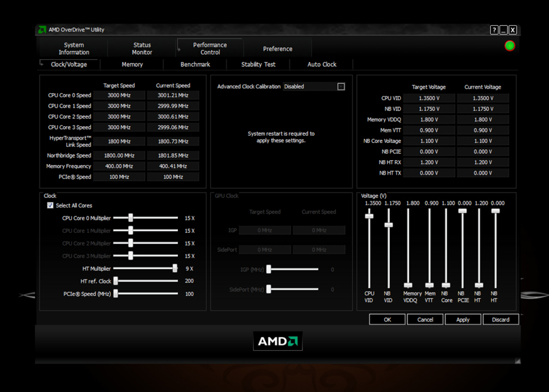Click the CPU Core 1 Multiplier slider handle
The image size is (549, 392).
tap(131, 231)
